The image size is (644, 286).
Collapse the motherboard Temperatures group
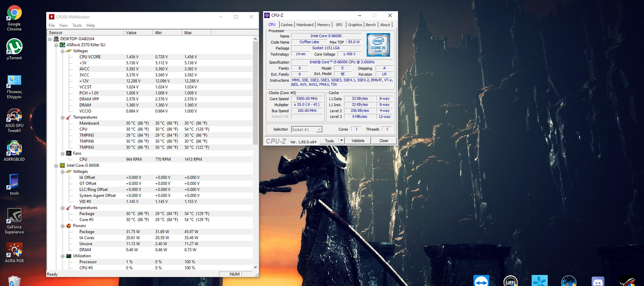point(62,117)
